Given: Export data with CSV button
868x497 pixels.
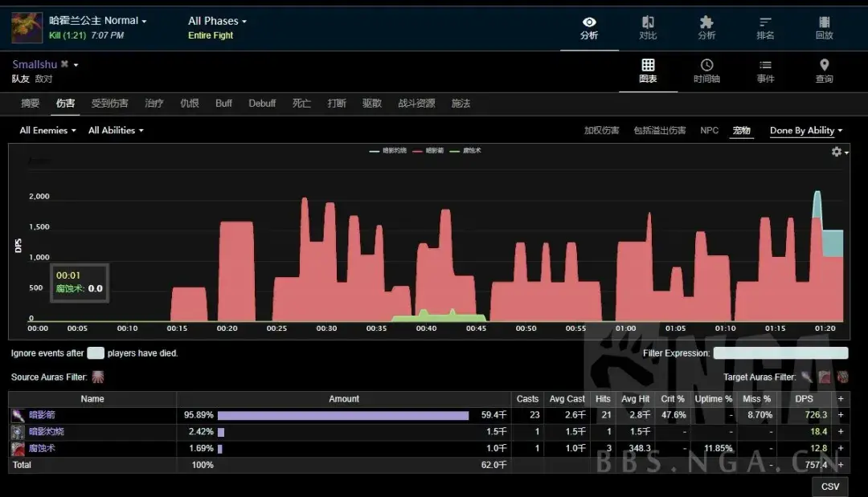Looking at the screenshot, I should point(829,487).
